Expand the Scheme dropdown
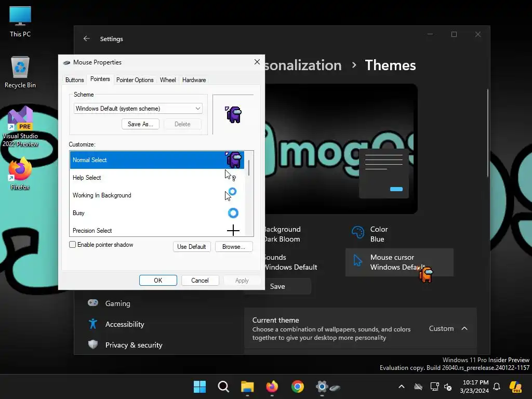Image resolution: width=532 pixels, height=399 pixels. (x=138, y=109)
